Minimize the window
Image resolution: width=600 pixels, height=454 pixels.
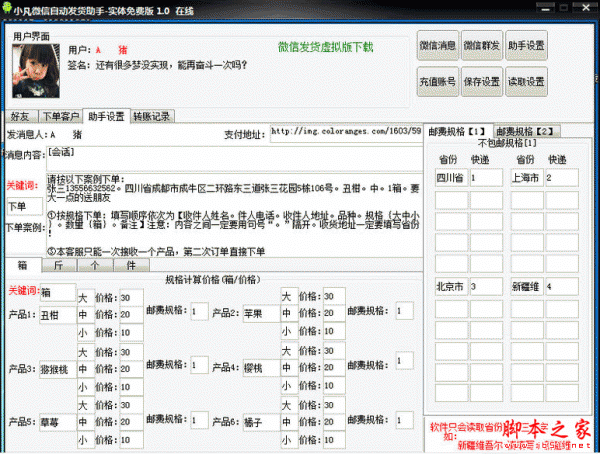[546, 8]
